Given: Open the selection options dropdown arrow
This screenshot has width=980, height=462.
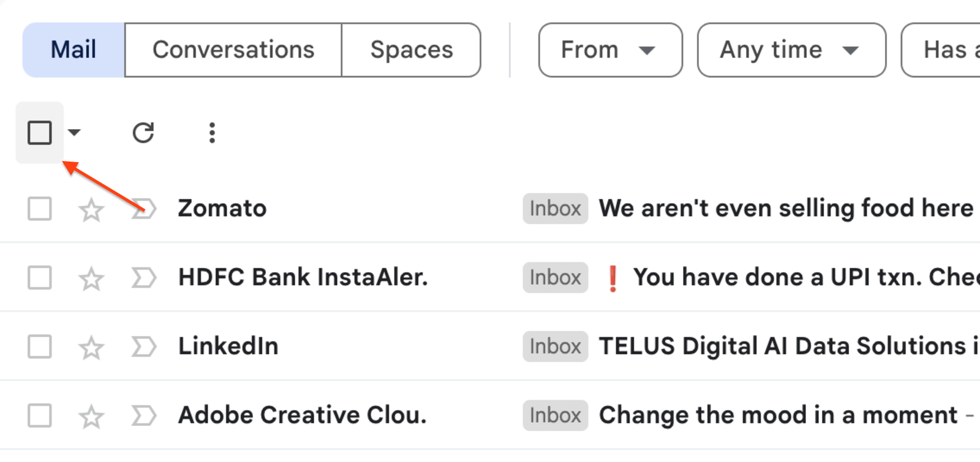Looking at the screenshot, I should (x=74, y=132).
